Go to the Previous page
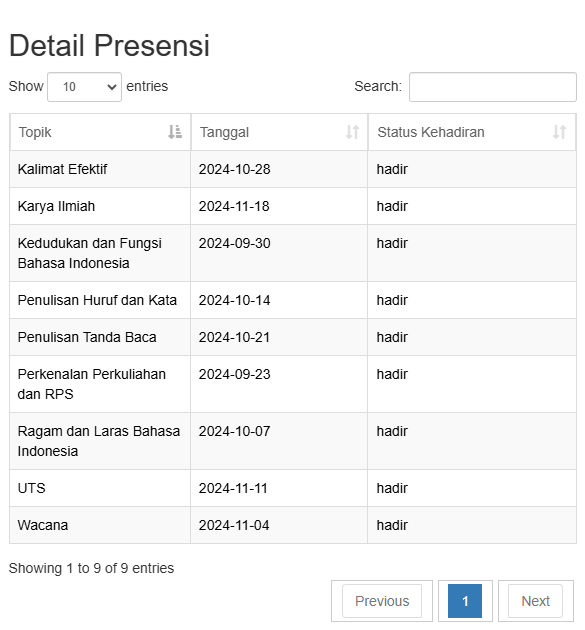Image resolution: width=585 pixels, height=630 pixels. (x=382, y=601)
